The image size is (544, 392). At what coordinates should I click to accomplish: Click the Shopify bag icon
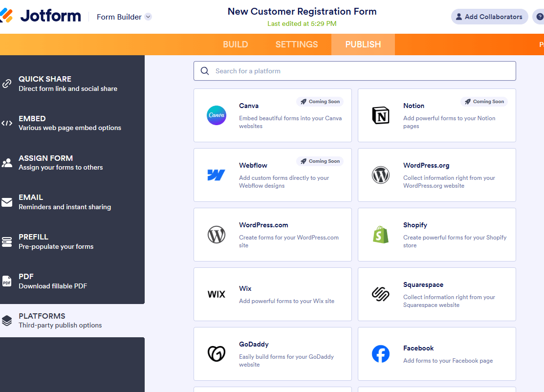381,235
